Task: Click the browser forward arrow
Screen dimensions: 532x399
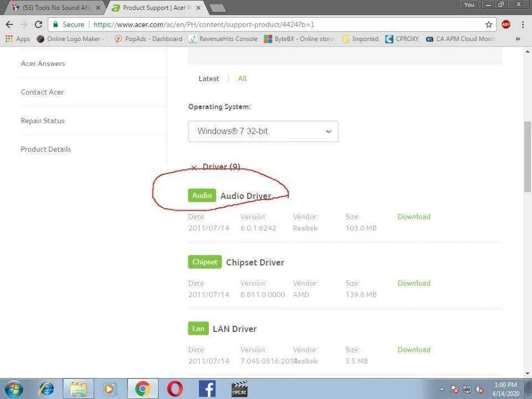Action: (24, 24)
